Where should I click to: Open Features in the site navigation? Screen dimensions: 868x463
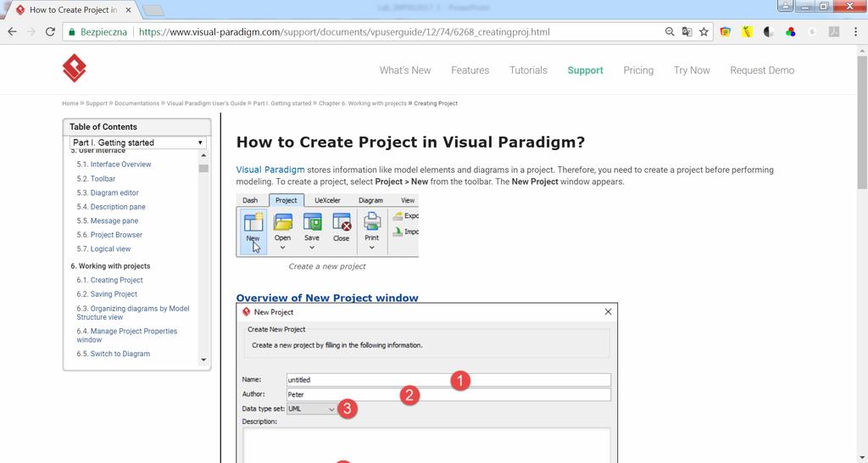coord(470,70)
